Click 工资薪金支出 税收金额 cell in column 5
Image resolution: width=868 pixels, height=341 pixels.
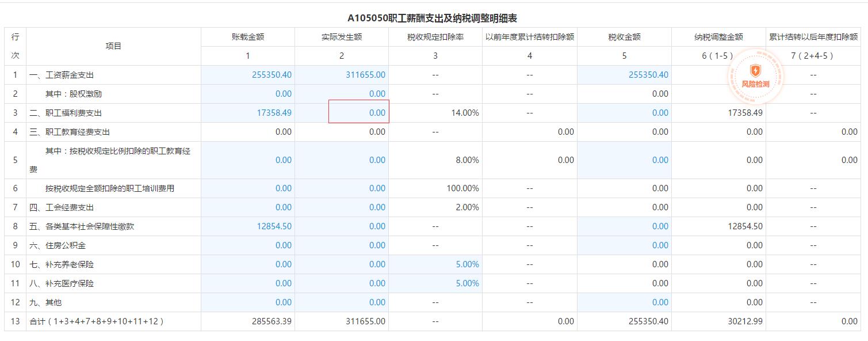624,75
